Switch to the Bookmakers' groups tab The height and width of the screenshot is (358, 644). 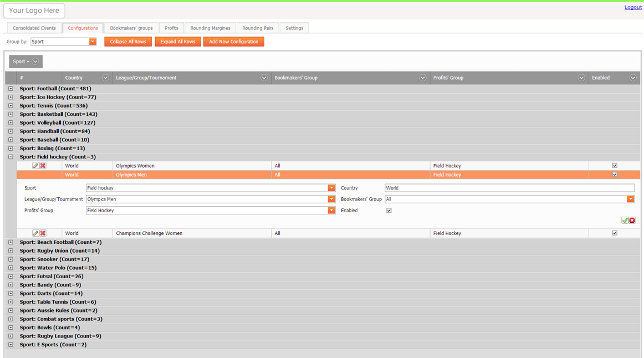click(131, 28)
